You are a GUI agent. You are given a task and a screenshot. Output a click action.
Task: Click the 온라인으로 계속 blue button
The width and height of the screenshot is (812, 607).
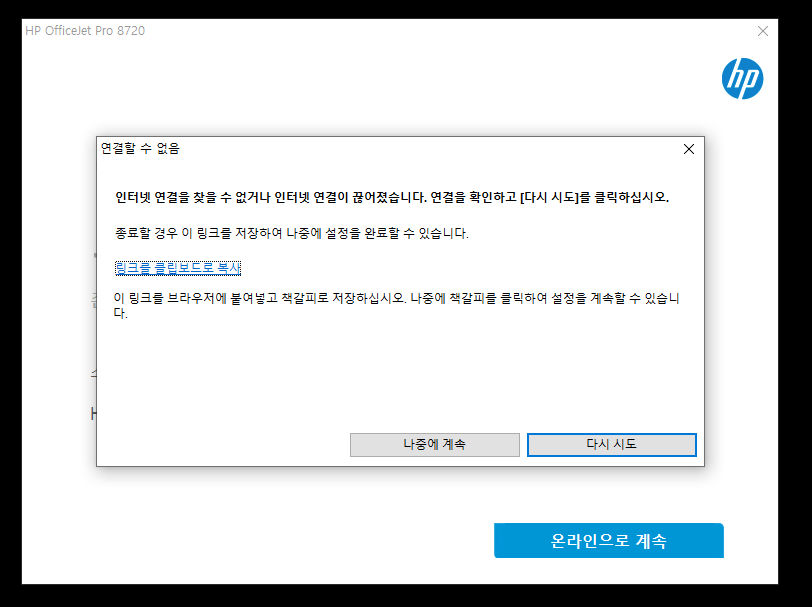tap(608, 541)
